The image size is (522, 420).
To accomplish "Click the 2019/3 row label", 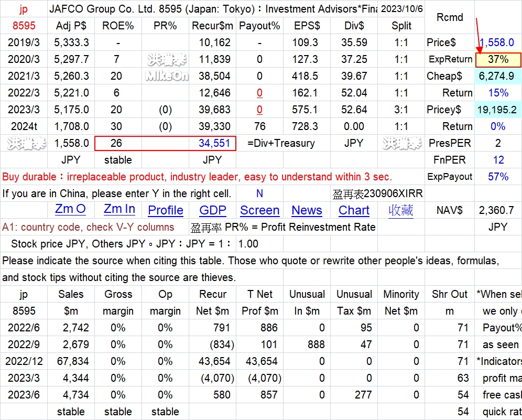I will click(24, 42).
